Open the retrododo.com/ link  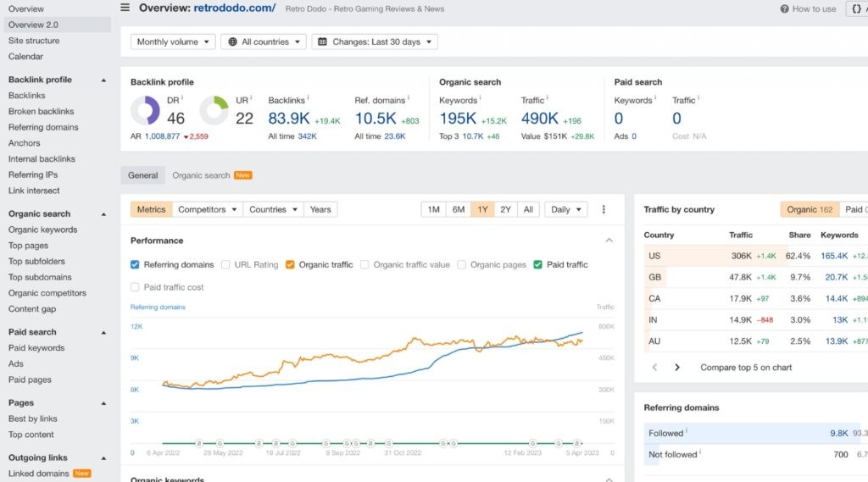tap(234, 8)
